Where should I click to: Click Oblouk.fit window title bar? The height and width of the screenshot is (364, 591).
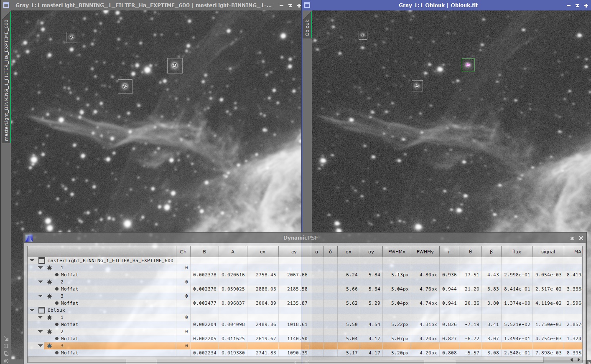[x=438, y=5]
